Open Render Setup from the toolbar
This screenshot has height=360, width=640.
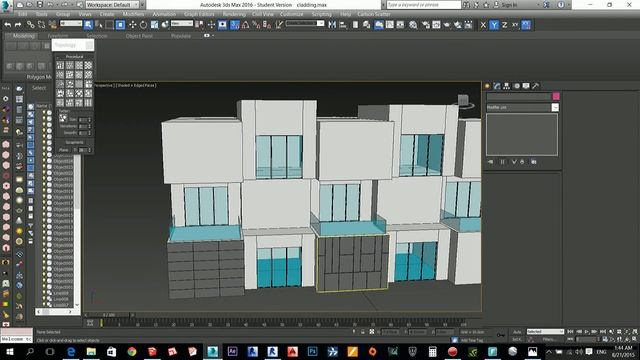coord(426,25)
